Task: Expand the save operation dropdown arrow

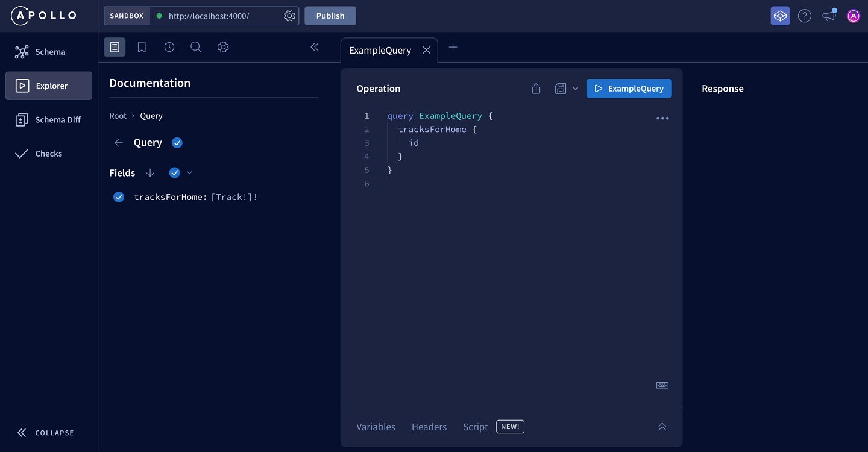Action: (575, 89)
